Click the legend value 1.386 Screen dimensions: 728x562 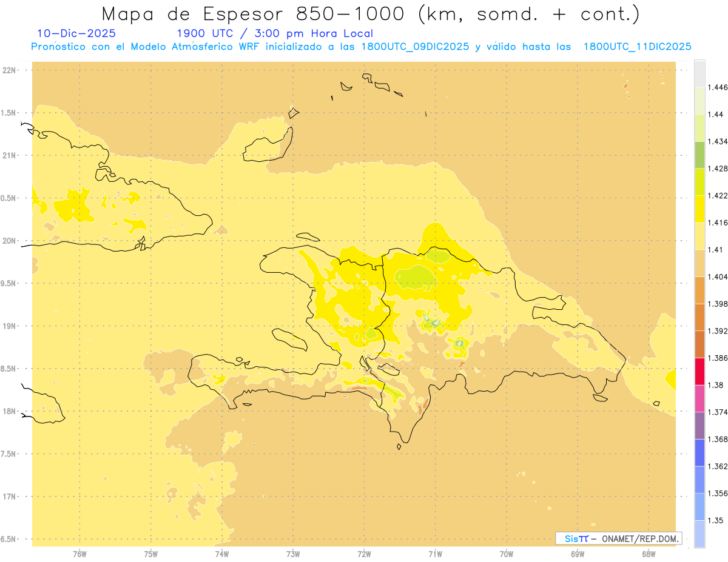716,358
